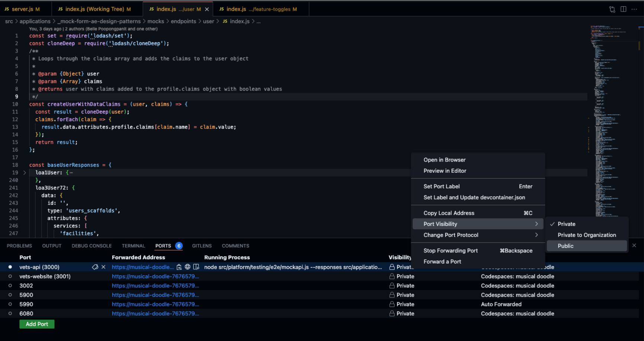Select the checked Private visibility option
The height and width of the screenshot is (341, 644).
coord(566,224)
